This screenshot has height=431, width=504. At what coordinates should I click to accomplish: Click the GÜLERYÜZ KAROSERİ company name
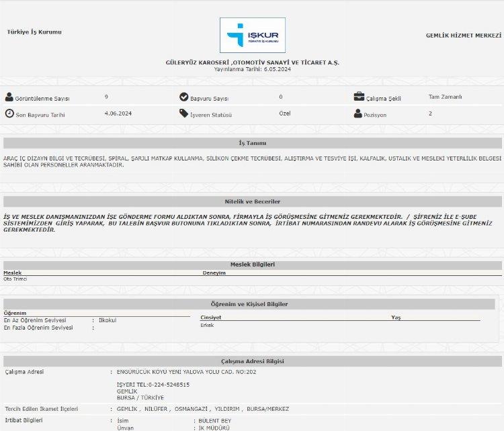click(252, 62)
